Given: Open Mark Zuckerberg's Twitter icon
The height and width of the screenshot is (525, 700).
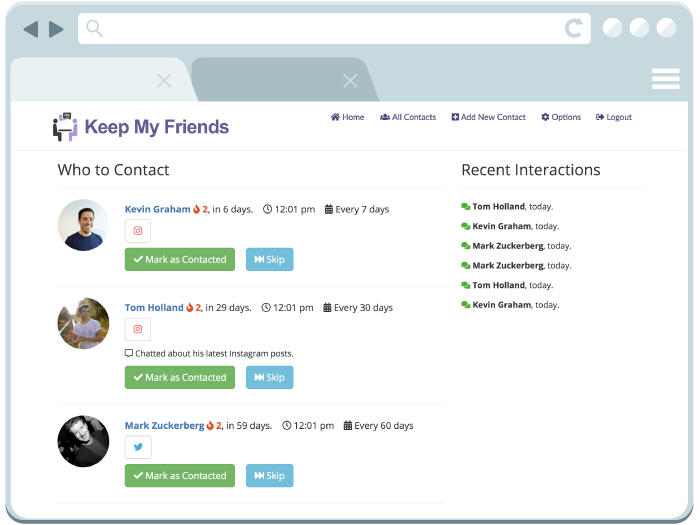Looking at the screenshot, I should point(138,447).
